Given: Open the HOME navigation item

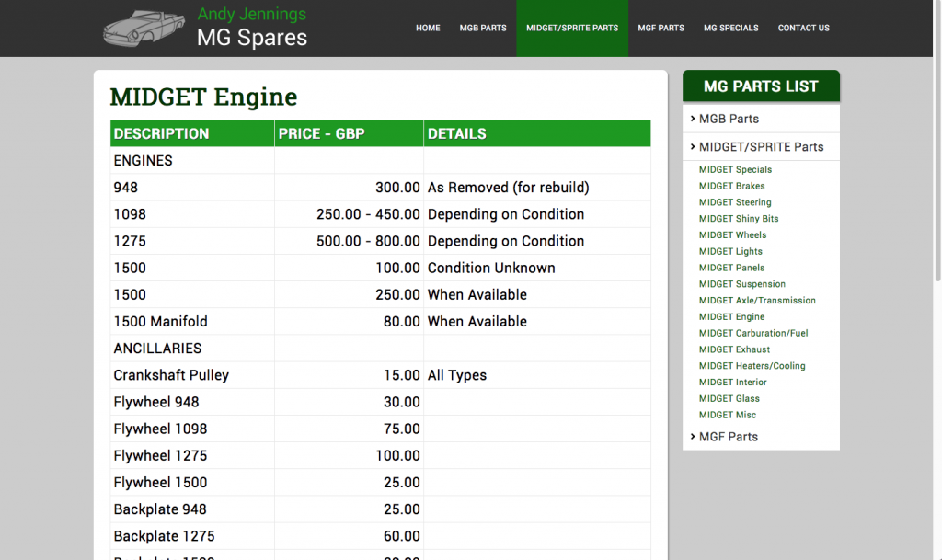Looking at the screenshot, I should (428, 29).
